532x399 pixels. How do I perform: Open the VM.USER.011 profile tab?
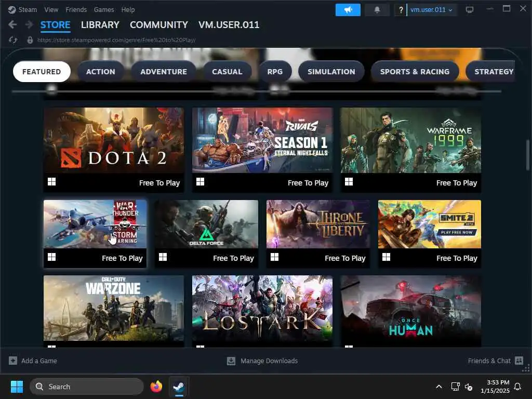pyautogui.click(x=229, y=25)
